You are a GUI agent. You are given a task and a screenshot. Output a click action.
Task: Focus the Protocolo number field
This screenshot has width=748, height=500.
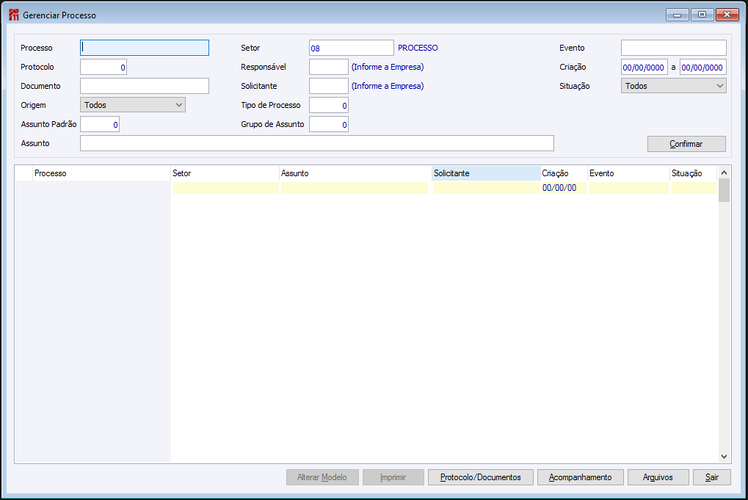pos(104,67)
